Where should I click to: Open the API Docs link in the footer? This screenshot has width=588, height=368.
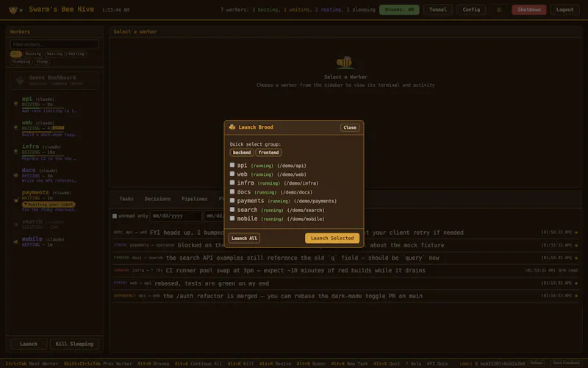[437, 364]
